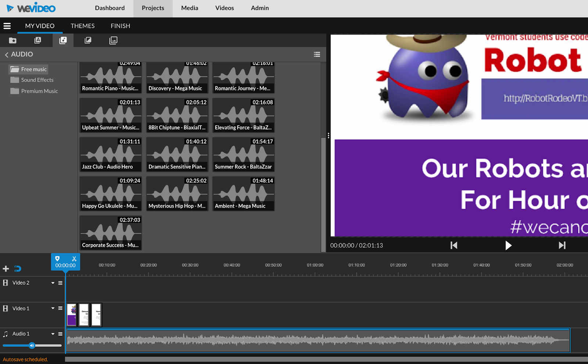Image resolution: width=588 pixels, height=364 pixels.
Task: Go back using the Audio back arrow
Action: (x=7, y=54)
